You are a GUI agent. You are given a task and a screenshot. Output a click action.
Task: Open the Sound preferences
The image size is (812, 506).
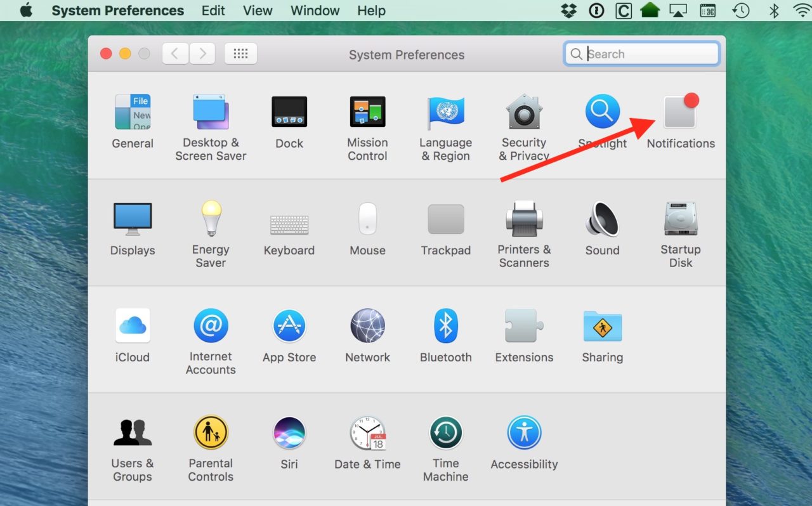tap(602, 228)
